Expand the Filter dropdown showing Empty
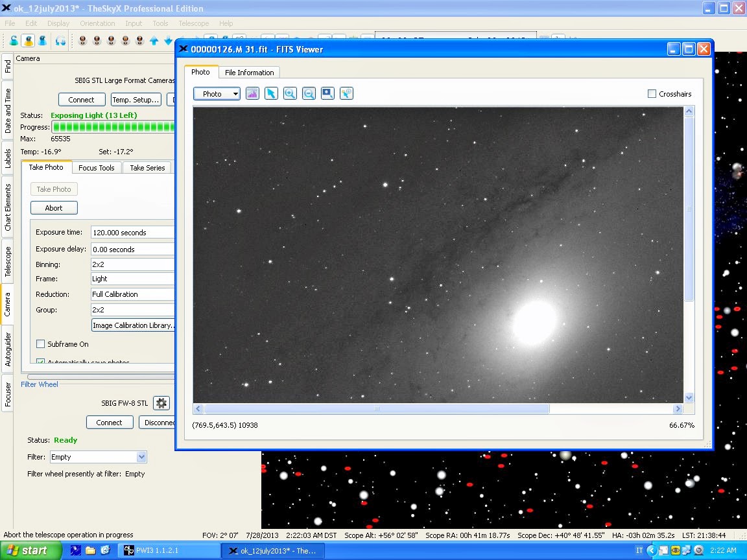 pos(141,457)
